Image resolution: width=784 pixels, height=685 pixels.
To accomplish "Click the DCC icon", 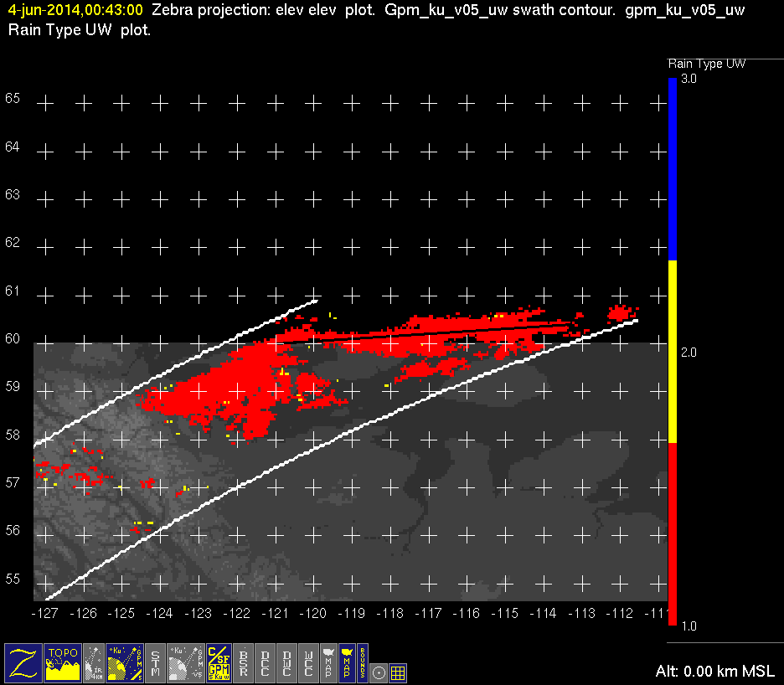I will [266, 662].
